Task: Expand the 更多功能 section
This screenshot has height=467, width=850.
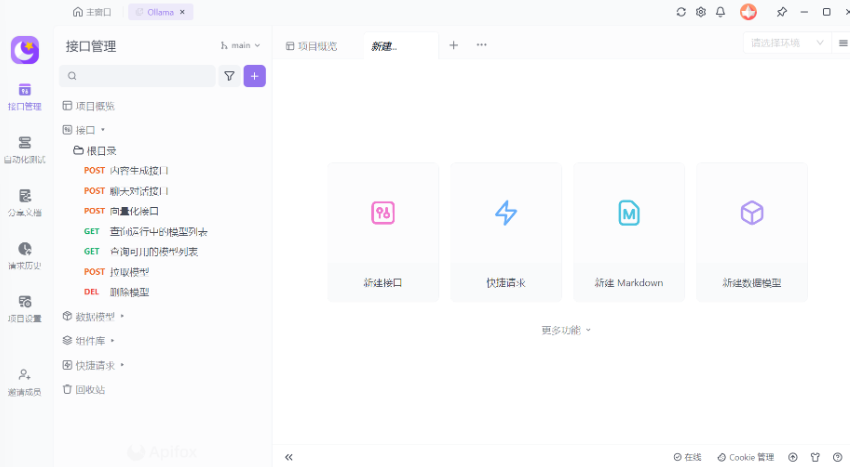Action: click(566, 330)
